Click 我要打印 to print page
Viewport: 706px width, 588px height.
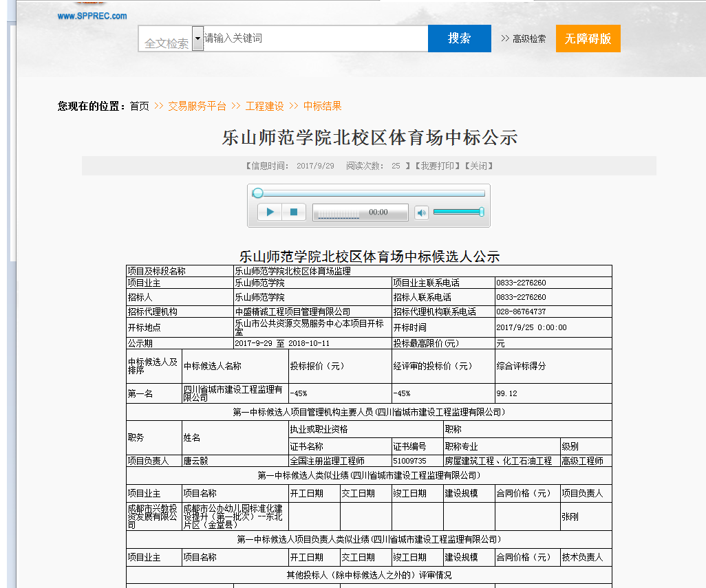tap(438, 166)
